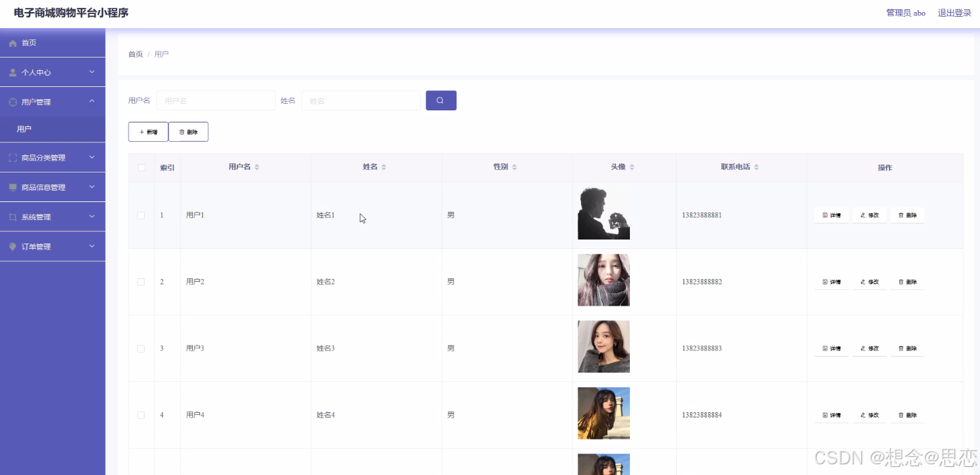Expand 商品信息管理 chevron
This screenshot has height=475, width=980.
click(x=92, y=187)
